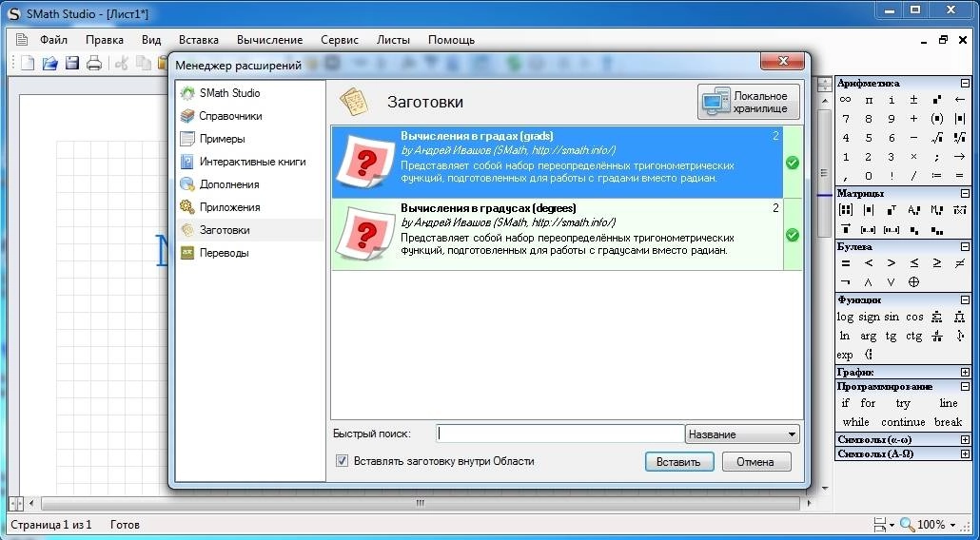Insert a new matrix from Matrices panel
The width and height of the screenshot is (980, 540).
(846, 210)
